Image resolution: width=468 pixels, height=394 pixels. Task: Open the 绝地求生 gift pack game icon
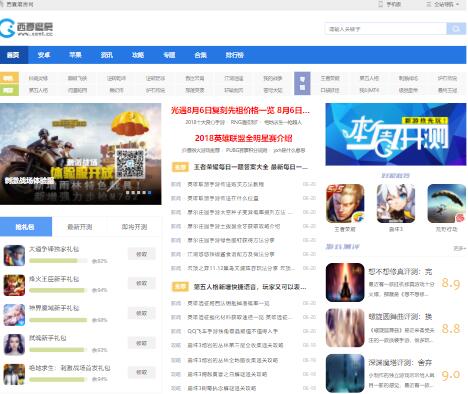pyautogui.click(x=14, y=374)
